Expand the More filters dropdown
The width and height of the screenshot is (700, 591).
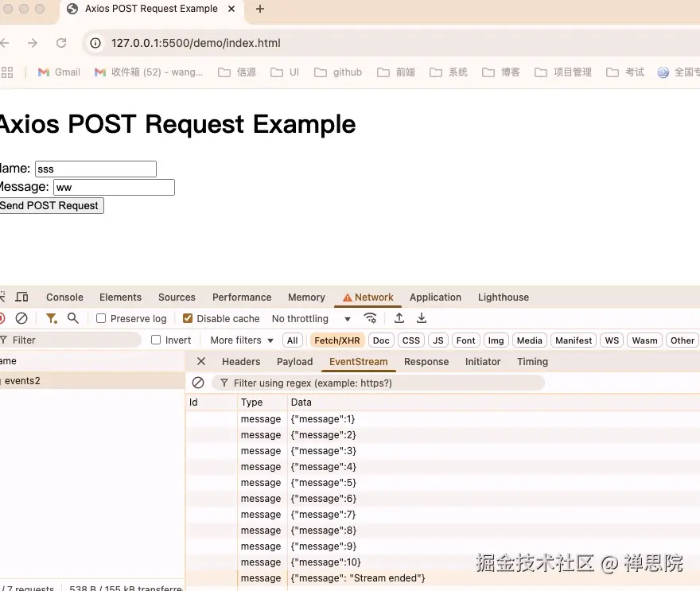tap(242, 340)
